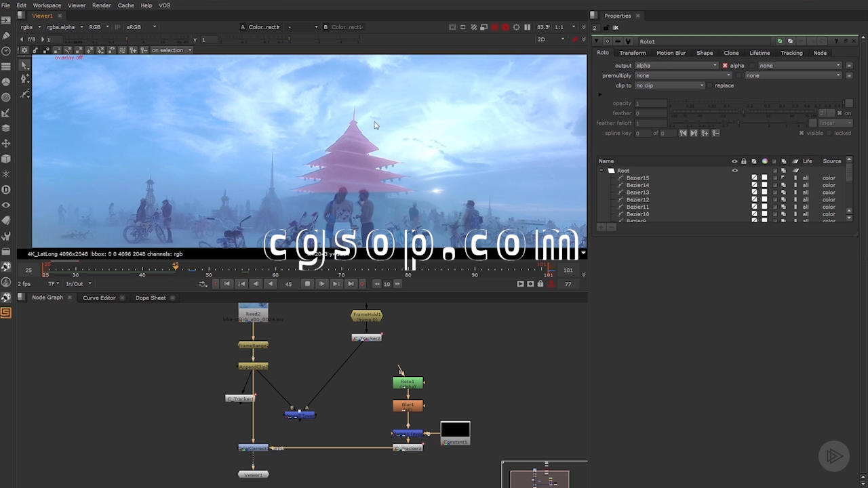
Task: Toggle the alpha channel checkbox
Action: coord(725,66)
